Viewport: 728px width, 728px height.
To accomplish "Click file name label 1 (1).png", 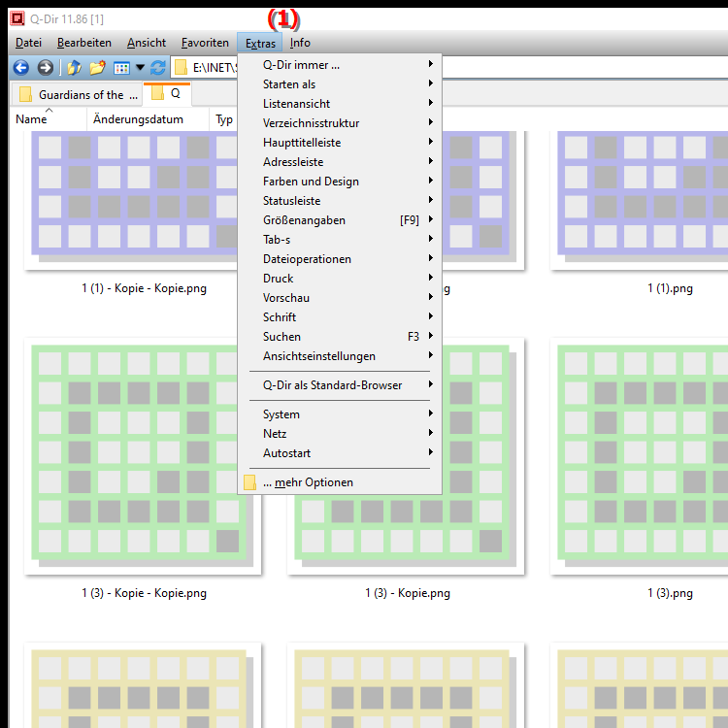I will (670, 288).
